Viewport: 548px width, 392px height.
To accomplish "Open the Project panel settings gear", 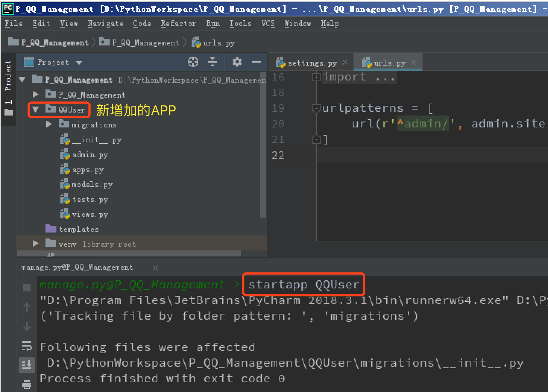I will tap(237, 62).
